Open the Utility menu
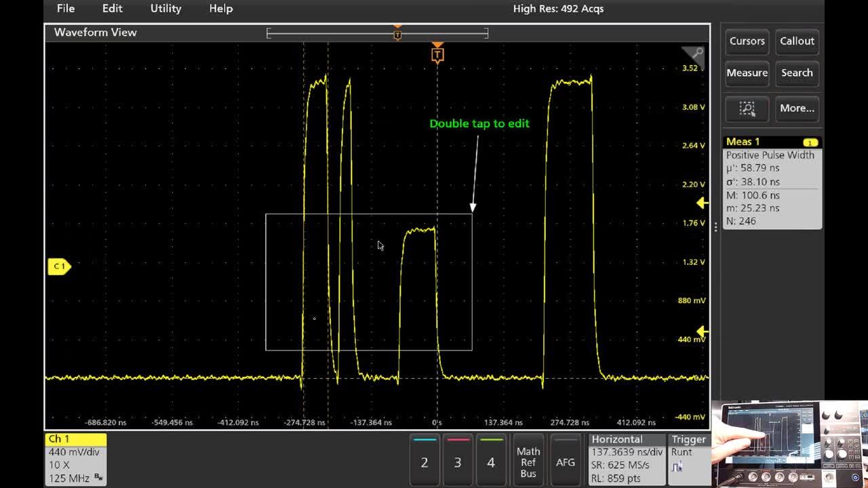This screenshot has height=488, width=868. click(x=165, y=9)
